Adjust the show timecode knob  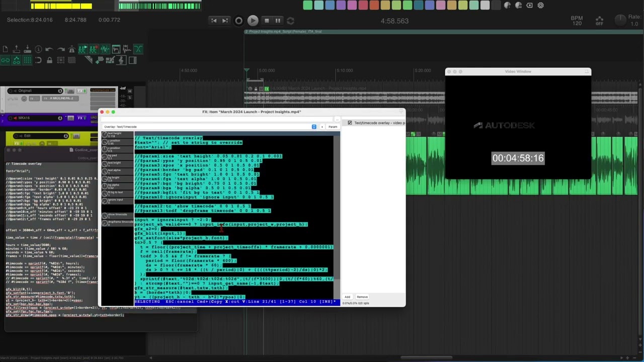[x=105, y=215]
